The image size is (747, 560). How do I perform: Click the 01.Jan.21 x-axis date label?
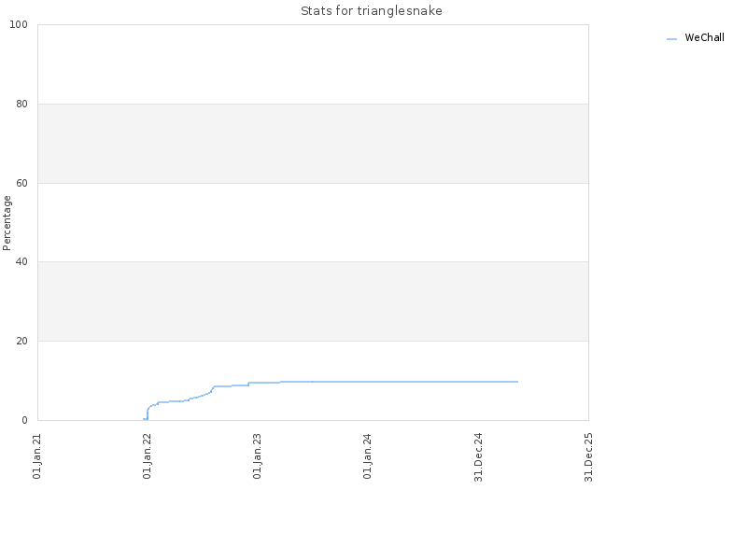point(37,456)
